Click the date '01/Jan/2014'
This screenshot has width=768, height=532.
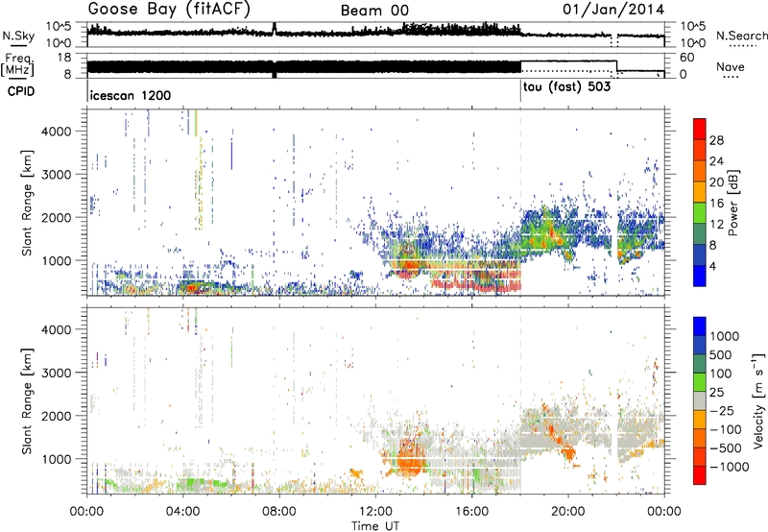(613, 9)
